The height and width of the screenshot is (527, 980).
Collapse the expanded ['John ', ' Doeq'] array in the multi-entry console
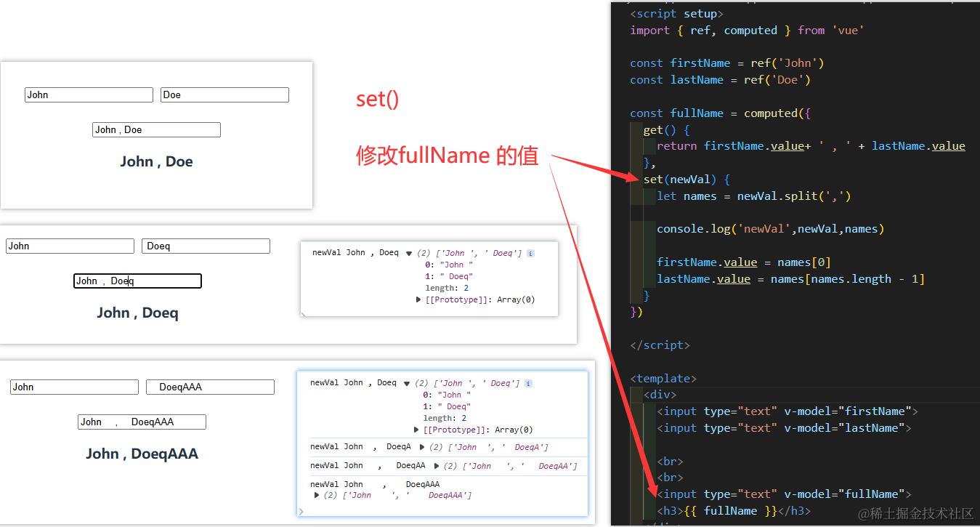pos(407,384)
